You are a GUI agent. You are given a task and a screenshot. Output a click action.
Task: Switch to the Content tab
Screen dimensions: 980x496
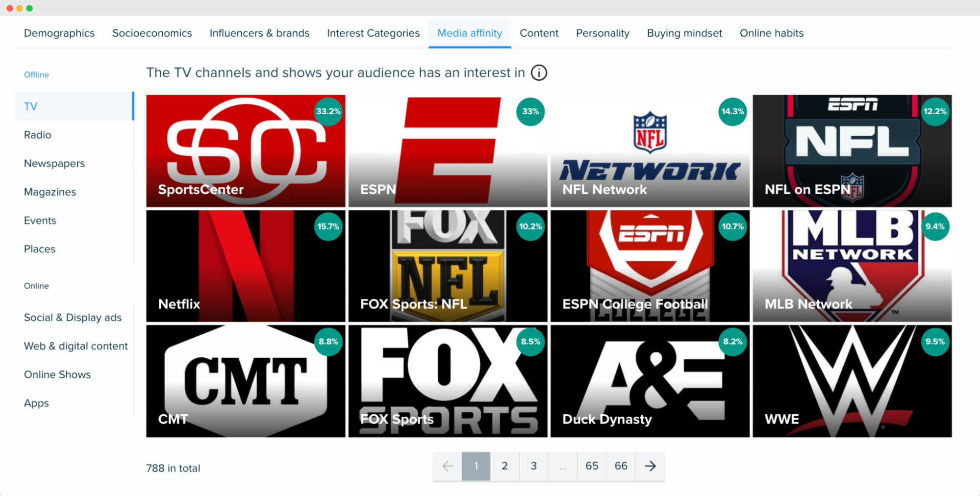539,33
